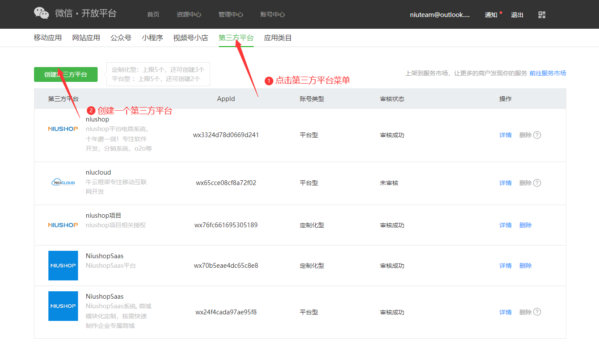
Task: Click 退出 to log out
Action: click(517, 15)
